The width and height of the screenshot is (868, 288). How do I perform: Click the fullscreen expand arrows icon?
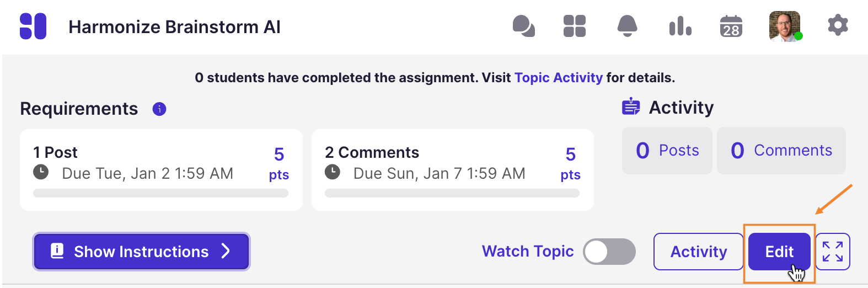point(833,252)
